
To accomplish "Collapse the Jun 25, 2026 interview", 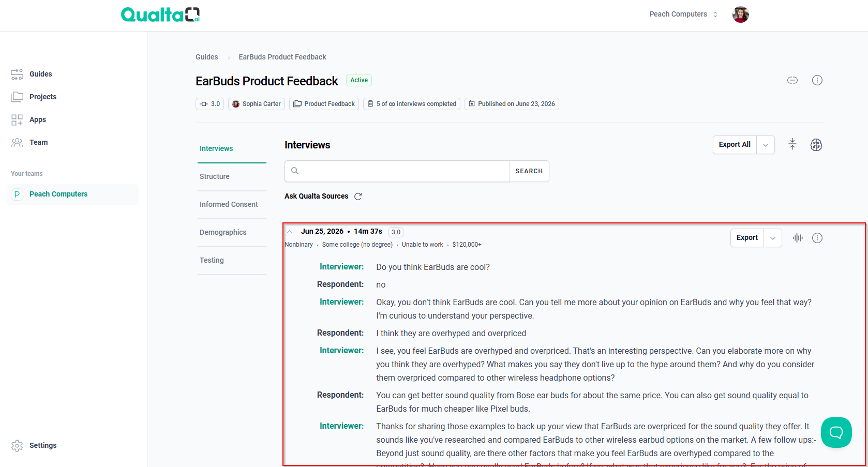I will pyautogui.click(x=290, y=232).
